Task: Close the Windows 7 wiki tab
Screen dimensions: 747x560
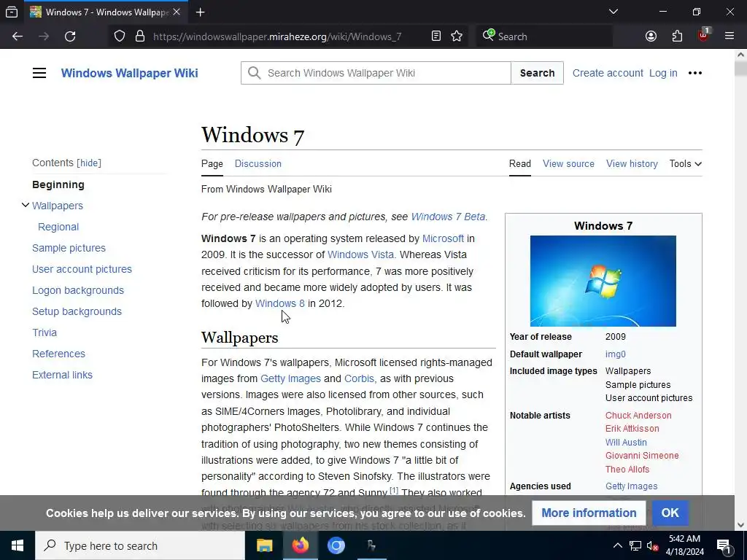Action: tap(177, 12)
